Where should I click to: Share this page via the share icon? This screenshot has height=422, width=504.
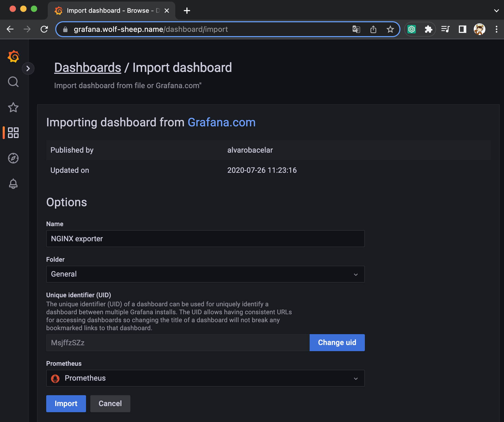[373, 29]
